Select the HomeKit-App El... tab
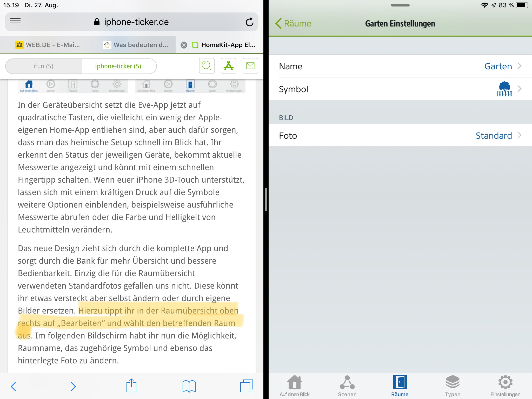This screenshot has height=399, width=532. (x=224, y=45)
